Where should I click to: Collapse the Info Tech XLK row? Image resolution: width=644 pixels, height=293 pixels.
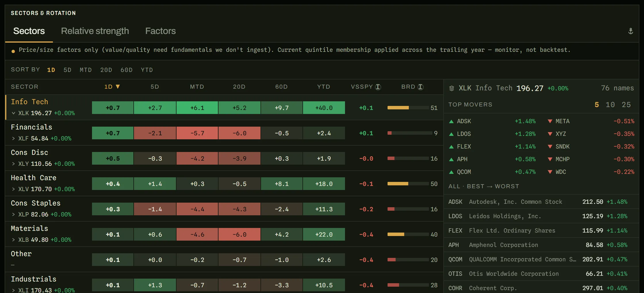coord(13,113)
